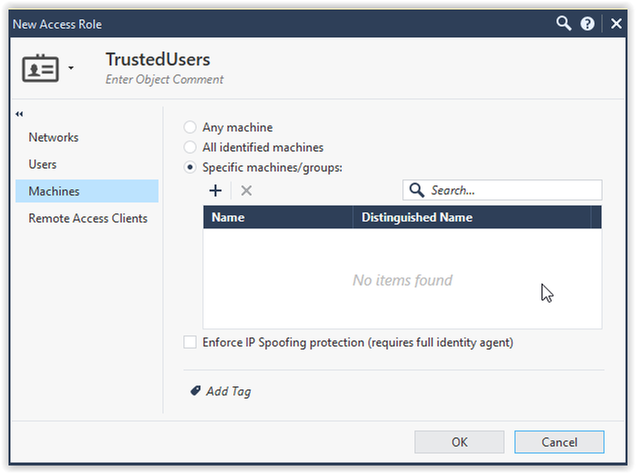Open help via the question mark icon

(x=589, y=23)
